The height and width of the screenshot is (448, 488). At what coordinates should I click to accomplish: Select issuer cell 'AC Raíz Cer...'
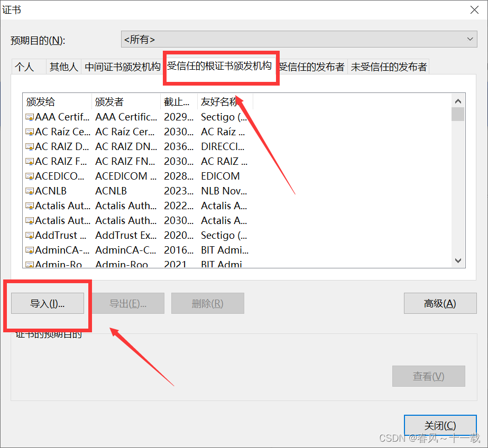tap(125, 132)
